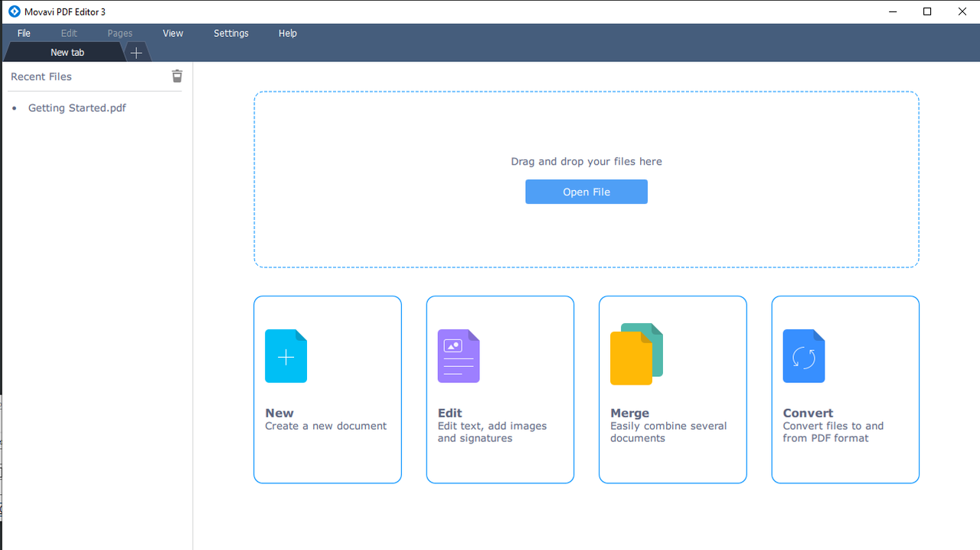Click 'Convert files to and from PDF format'

[833, 432]
